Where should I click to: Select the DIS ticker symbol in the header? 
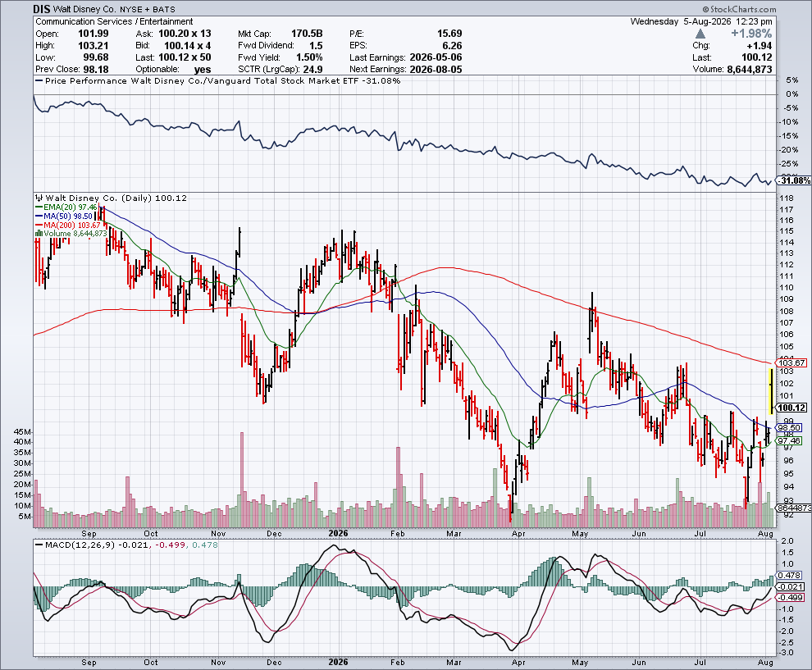[41, 9]
